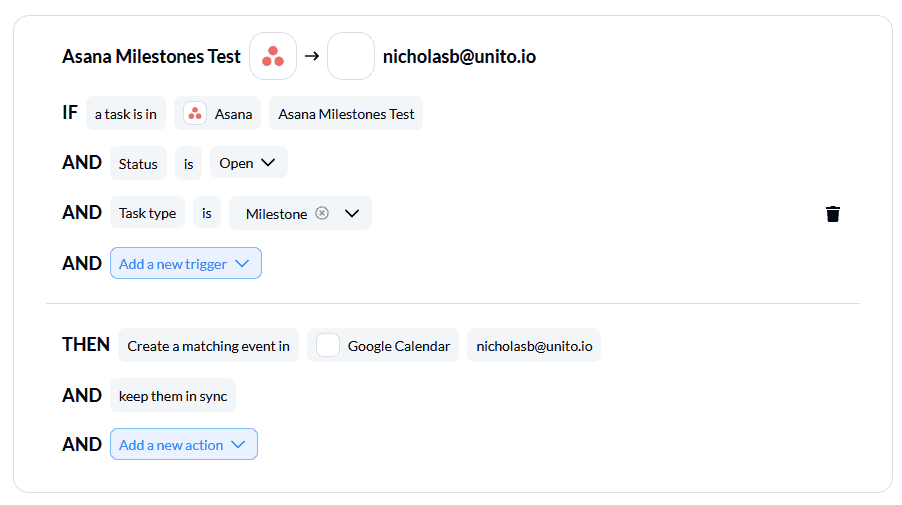Click the 'a task is in' chip

pyautogui.click(x=126, y=113)
